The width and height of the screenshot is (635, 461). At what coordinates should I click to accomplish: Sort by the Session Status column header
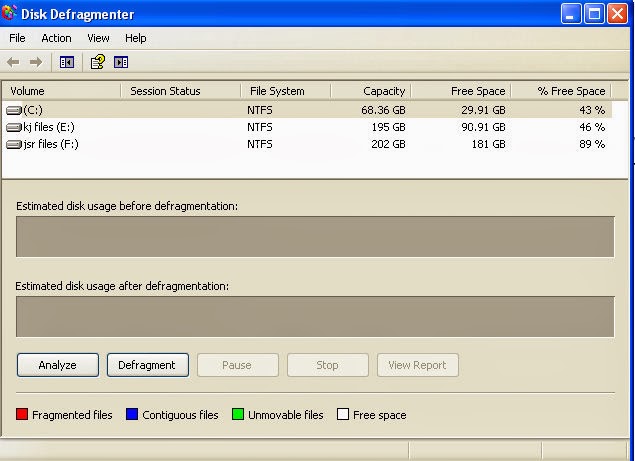(x=181, y=91)
